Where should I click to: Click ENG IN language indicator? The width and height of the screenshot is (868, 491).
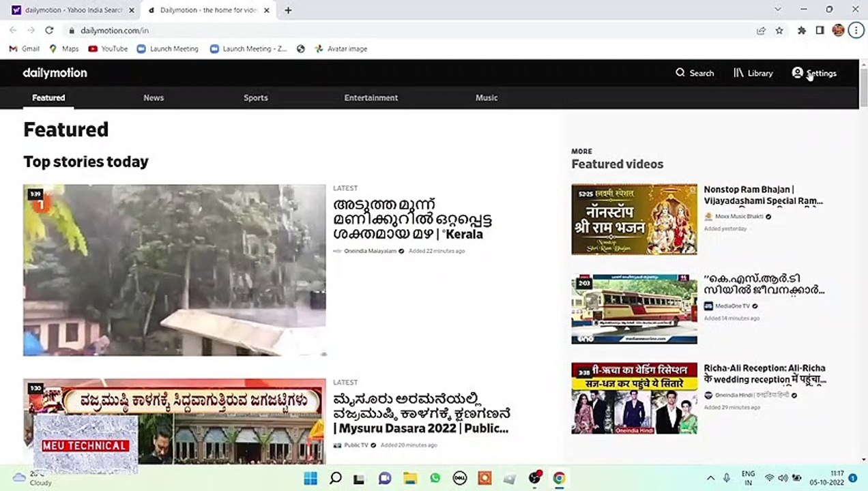[748, 478]
